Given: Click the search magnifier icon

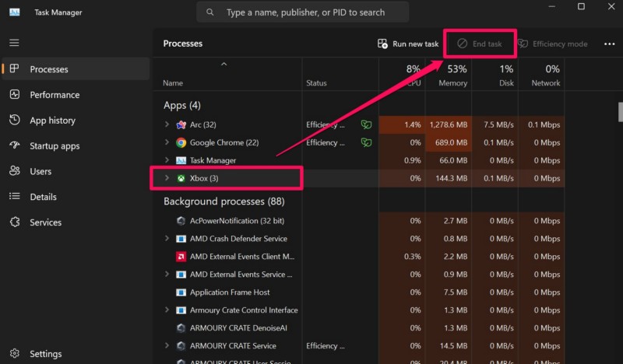Looking at the screenshot, I should click(209, 12).
